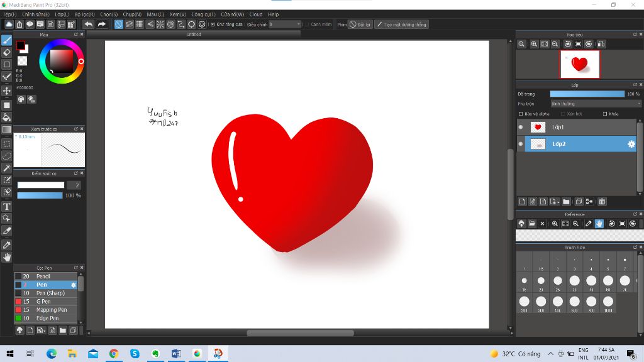Open add-layer dropdown arrow in layer panel
The width and height of the screenshot is (644, 362).
[555, 202]
